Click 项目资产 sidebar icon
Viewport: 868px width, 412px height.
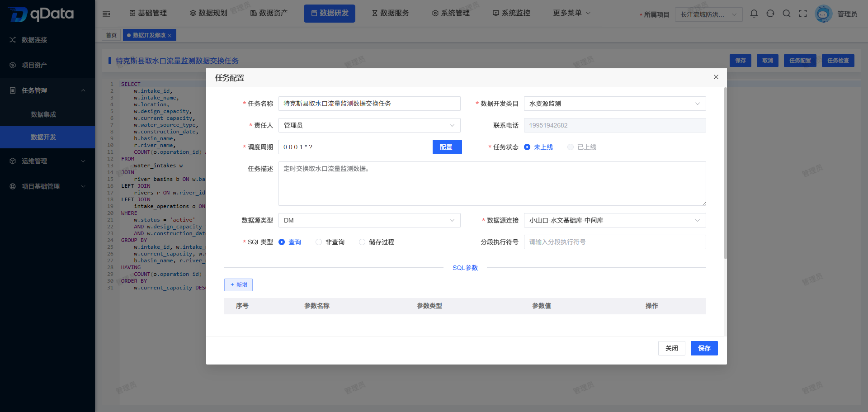(13, 65)
